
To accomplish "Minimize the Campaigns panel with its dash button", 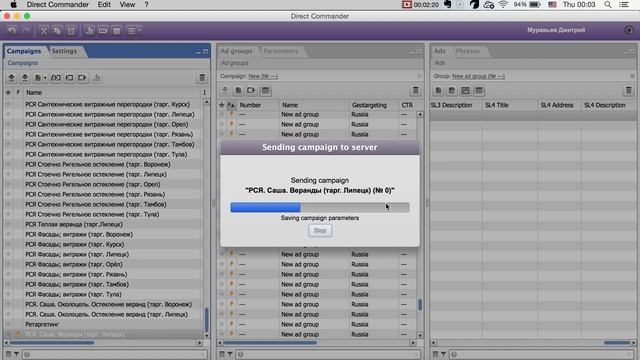I will point(198,52).
